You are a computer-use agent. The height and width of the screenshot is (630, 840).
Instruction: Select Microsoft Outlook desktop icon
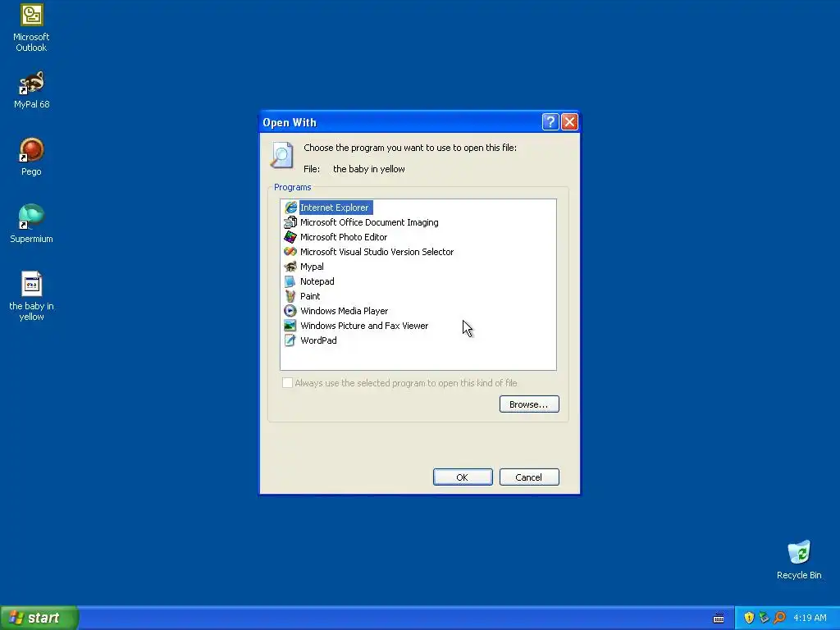(x=32, y=15)
